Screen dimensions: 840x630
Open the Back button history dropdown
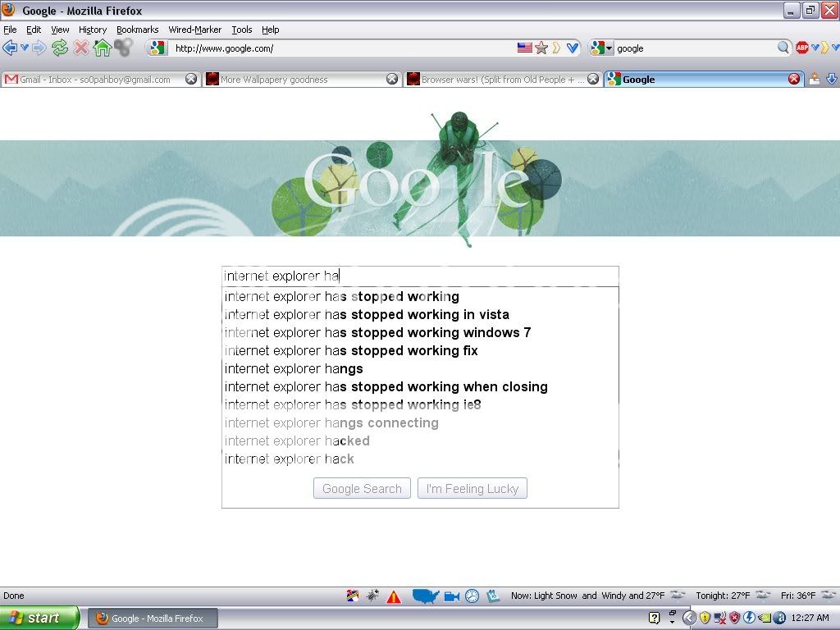(x=24, y=48)
